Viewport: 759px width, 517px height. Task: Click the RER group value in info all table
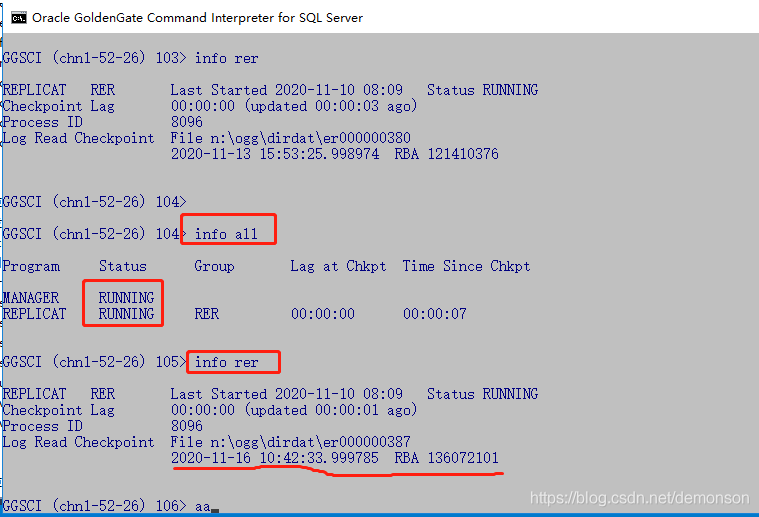point(207,314)
